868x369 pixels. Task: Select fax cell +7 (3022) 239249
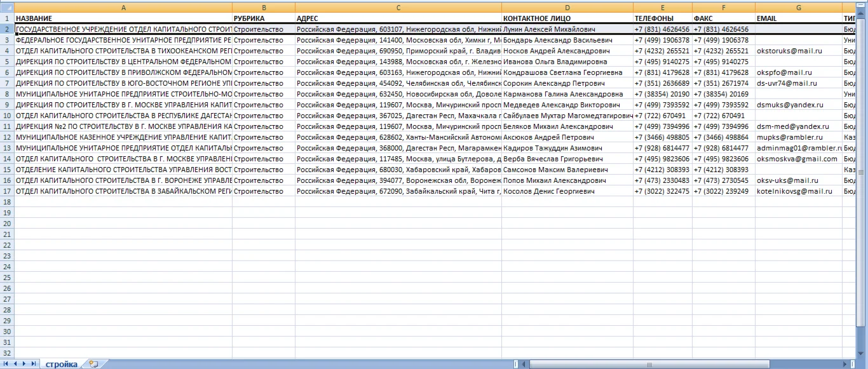724,191
